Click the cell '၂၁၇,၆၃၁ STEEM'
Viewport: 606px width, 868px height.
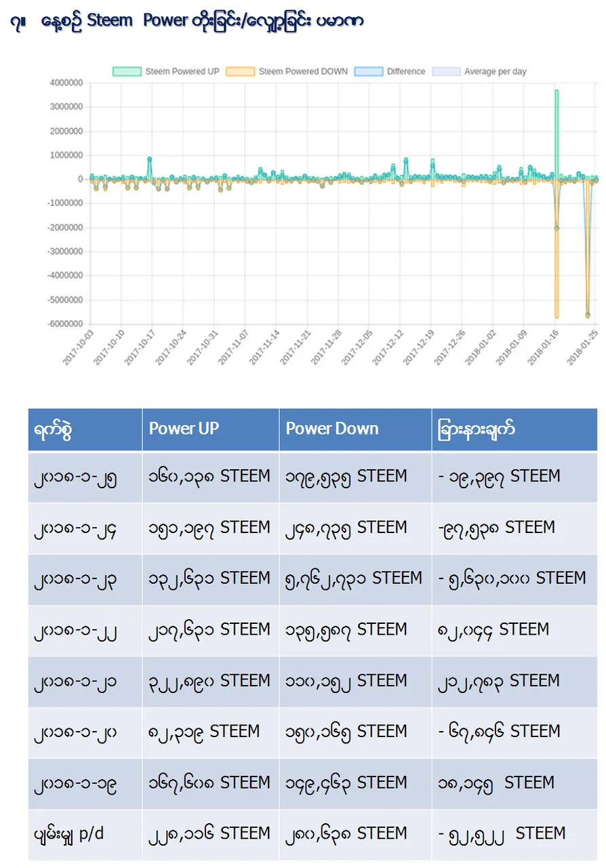point(211,631)
